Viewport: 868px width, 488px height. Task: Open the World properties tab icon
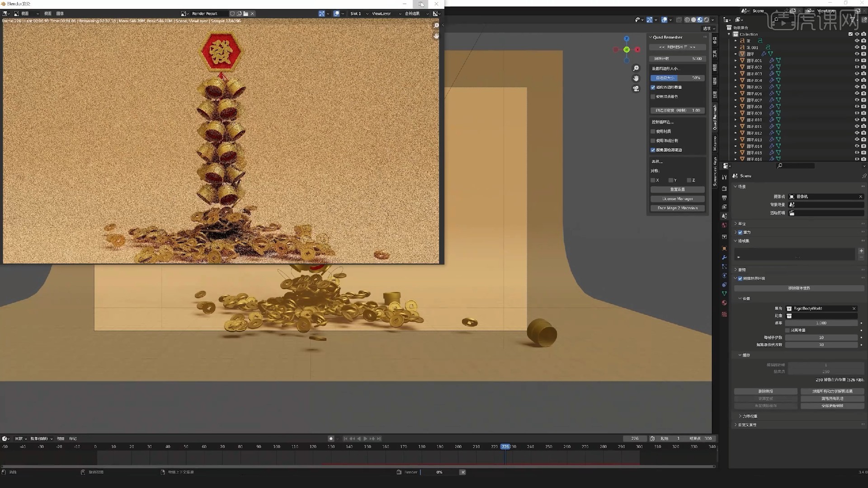(724, 225)
